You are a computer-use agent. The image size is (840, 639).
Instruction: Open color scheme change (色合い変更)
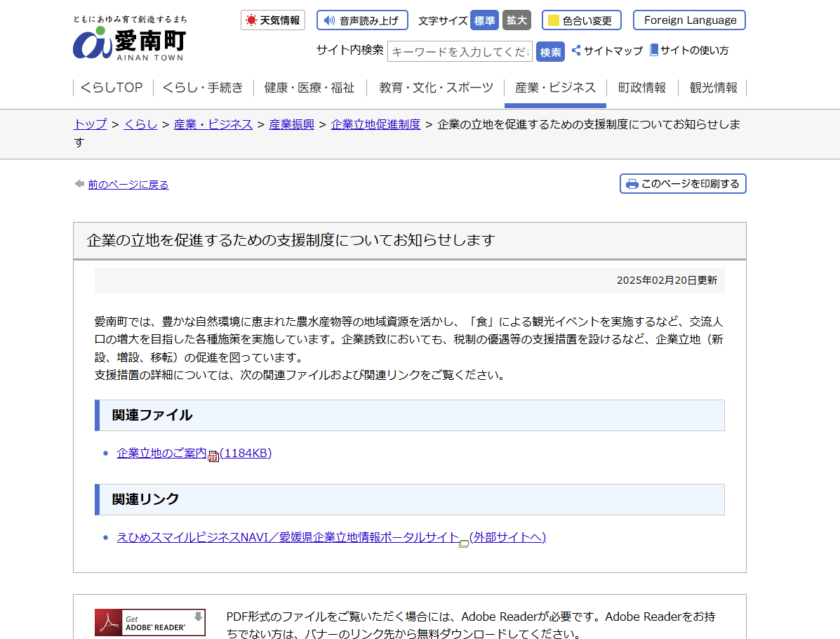581,20
